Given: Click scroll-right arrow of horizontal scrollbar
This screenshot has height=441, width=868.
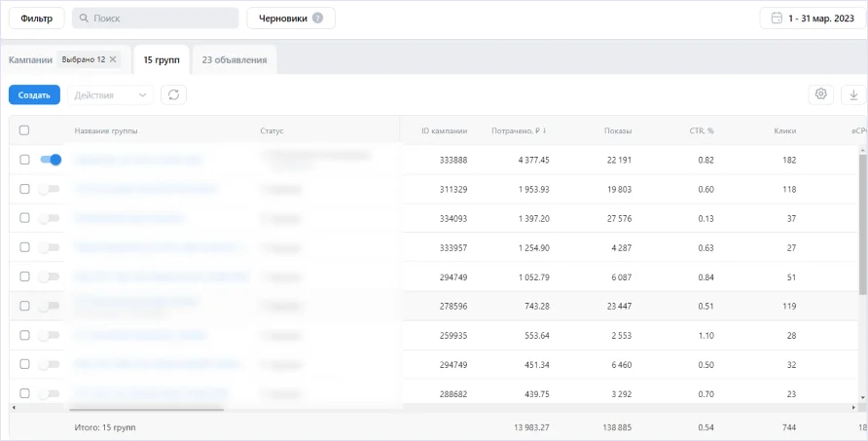Looking at the screenshot, I should tap(853, 408).
